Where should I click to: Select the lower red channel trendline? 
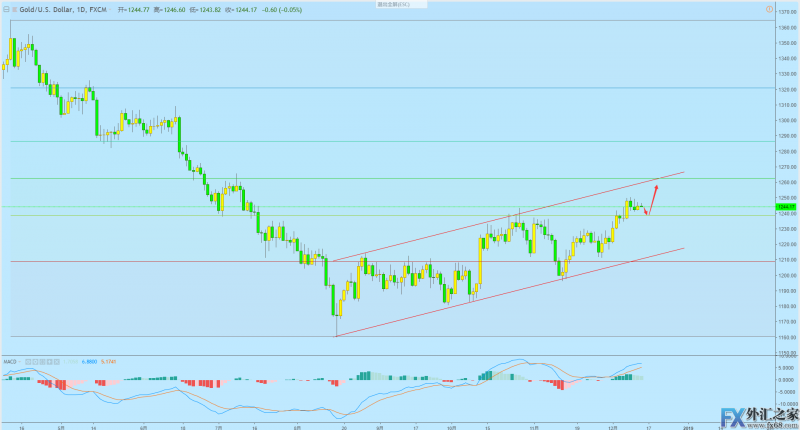pyautogui.click(x=500, y=291)
